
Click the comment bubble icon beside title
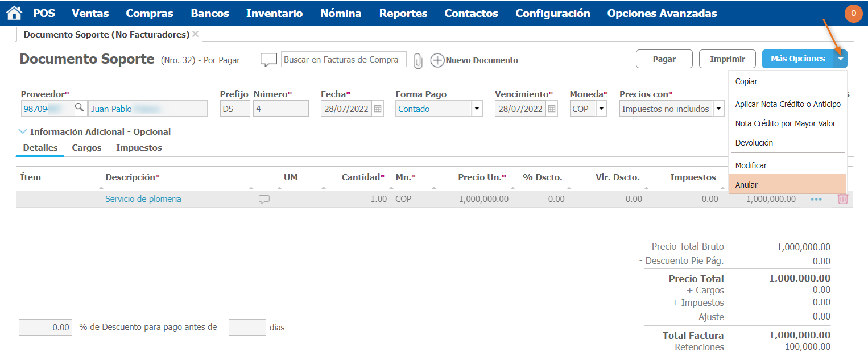point(268,60)
